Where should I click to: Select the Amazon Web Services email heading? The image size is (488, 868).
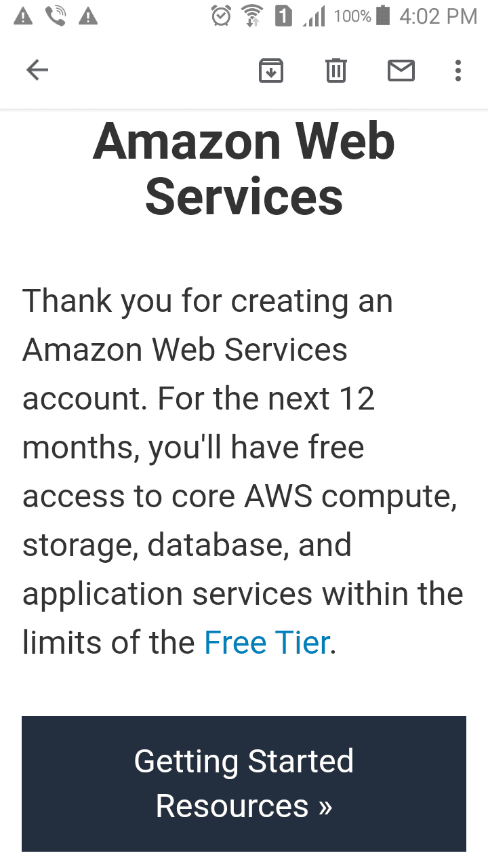pos(244,168)
